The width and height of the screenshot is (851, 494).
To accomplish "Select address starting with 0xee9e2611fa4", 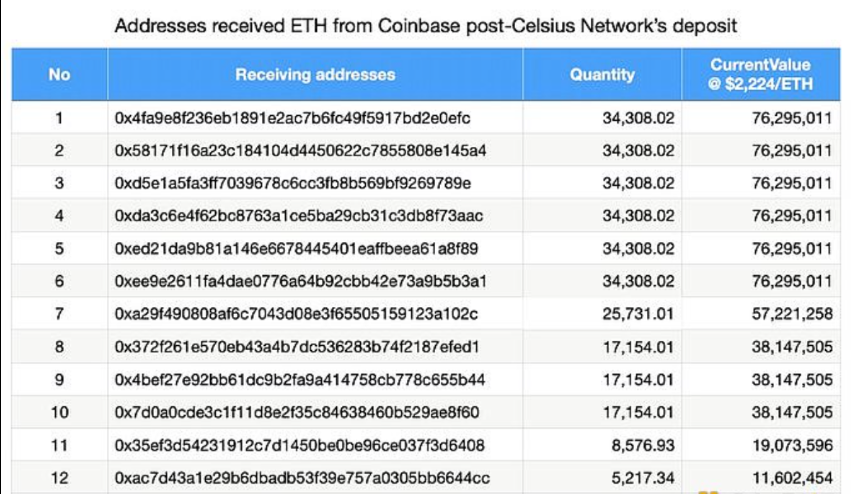I will 300,282.
